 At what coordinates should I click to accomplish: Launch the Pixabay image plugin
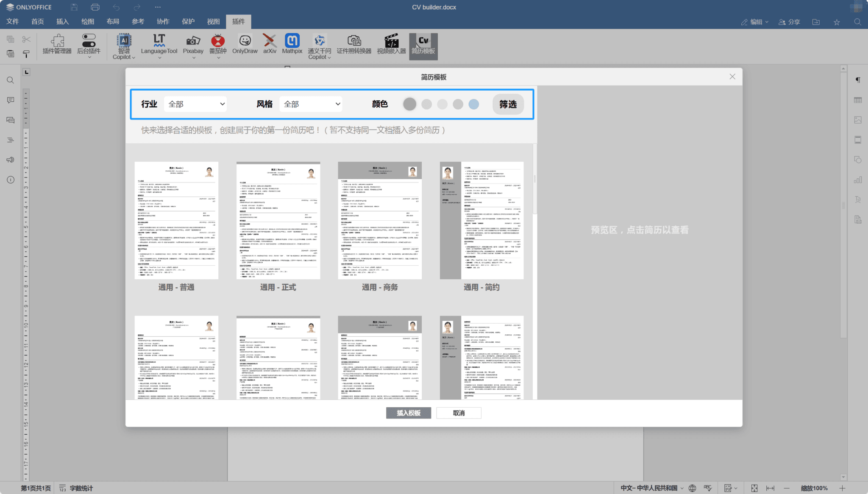tap(193, 44)
